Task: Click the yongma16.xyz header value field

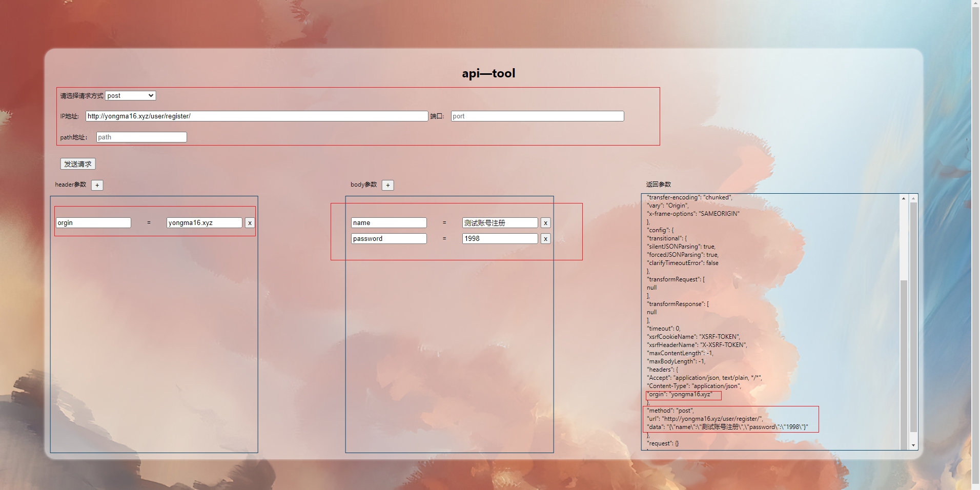Action: (x=204, y=223)
